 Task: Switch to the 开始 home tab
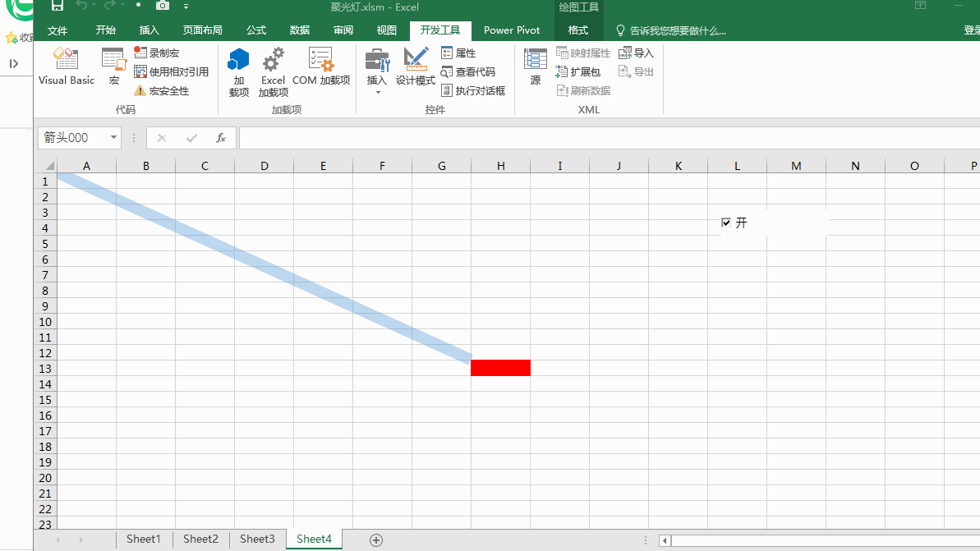tap(106, 30)
